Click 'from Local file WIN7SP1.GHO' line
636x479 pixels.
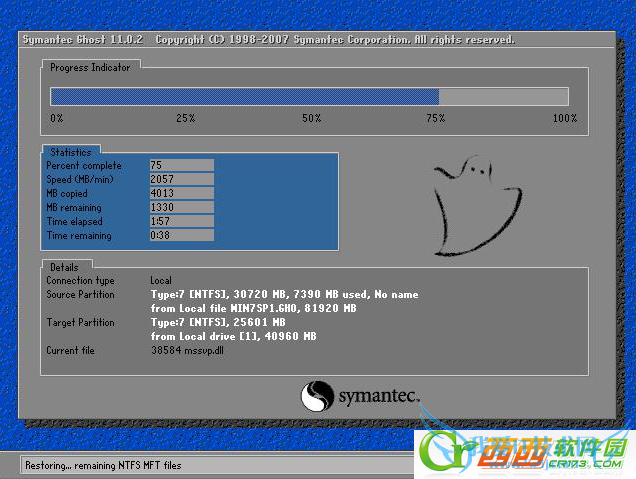[254, 308]
